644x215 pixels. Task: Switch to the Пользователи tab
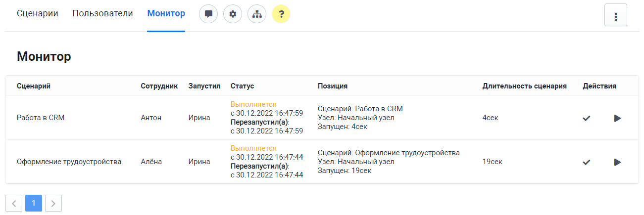point(102,14)
